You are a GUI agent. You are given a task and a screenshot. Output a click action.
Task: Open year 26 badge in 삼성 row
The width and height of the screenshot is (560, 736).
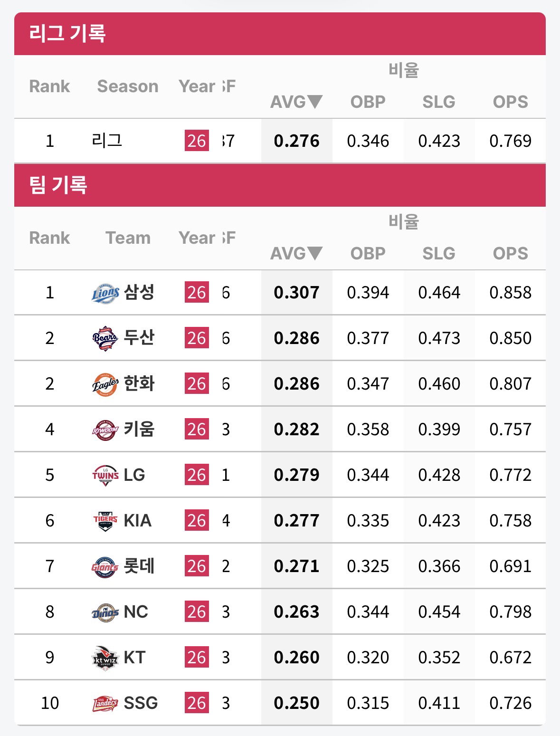197,293
